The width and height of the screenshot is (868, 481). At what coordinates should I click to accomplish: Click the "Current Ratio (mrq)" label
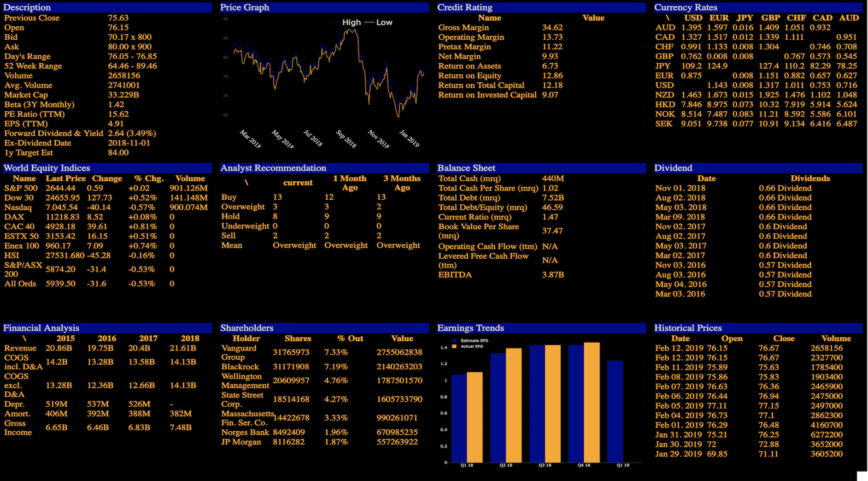point(475,217)
